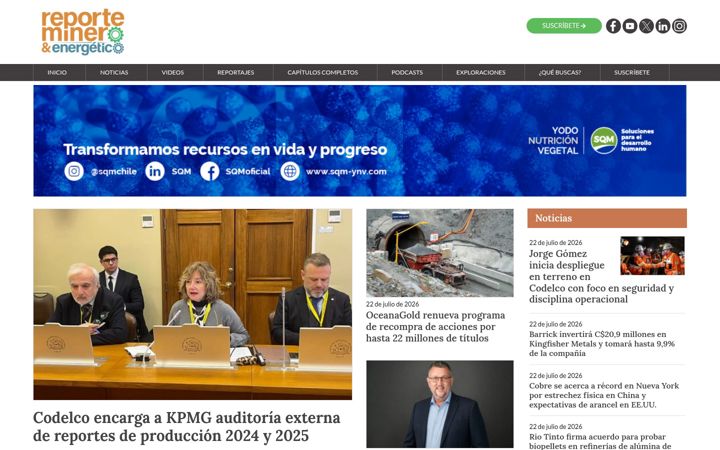Open the Videos menu item
Viewport: 720px width, 450px height.
coord(173,73)
